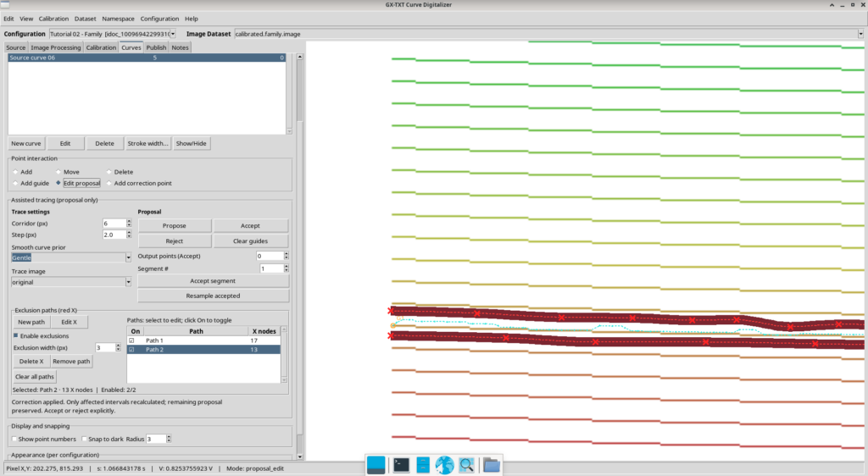Click the Step (px) spinner arrows

(129, 235)
